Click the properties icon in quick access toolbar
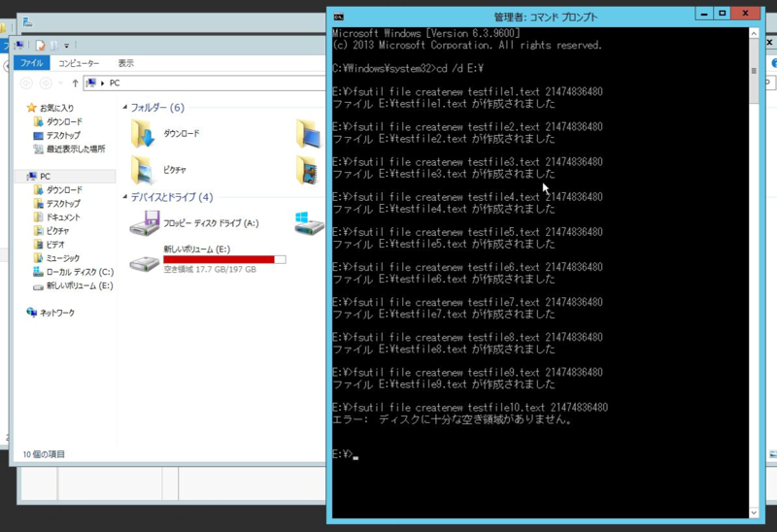Screen dimensions: 777x532 40,46
